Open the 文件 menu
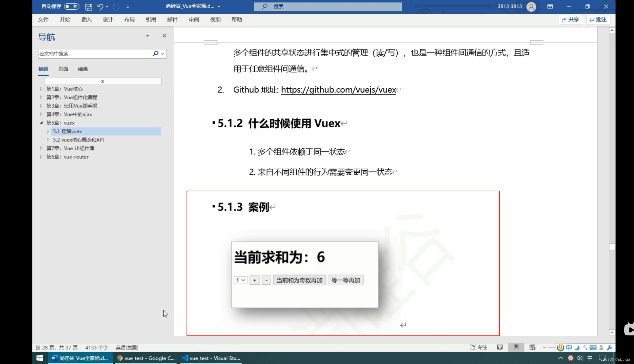Screen dimensions: 634x364 (43, 19)
